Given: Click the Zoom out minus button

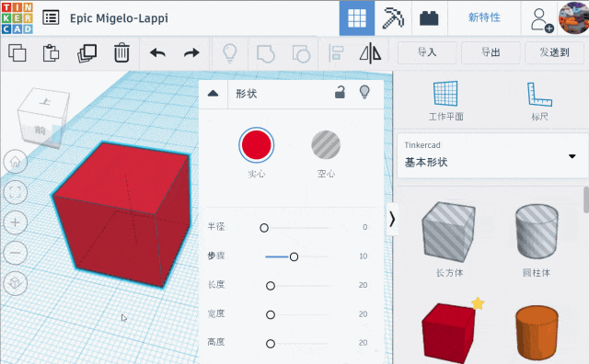Looking at the screenshot, I should [x=15, y=253].
